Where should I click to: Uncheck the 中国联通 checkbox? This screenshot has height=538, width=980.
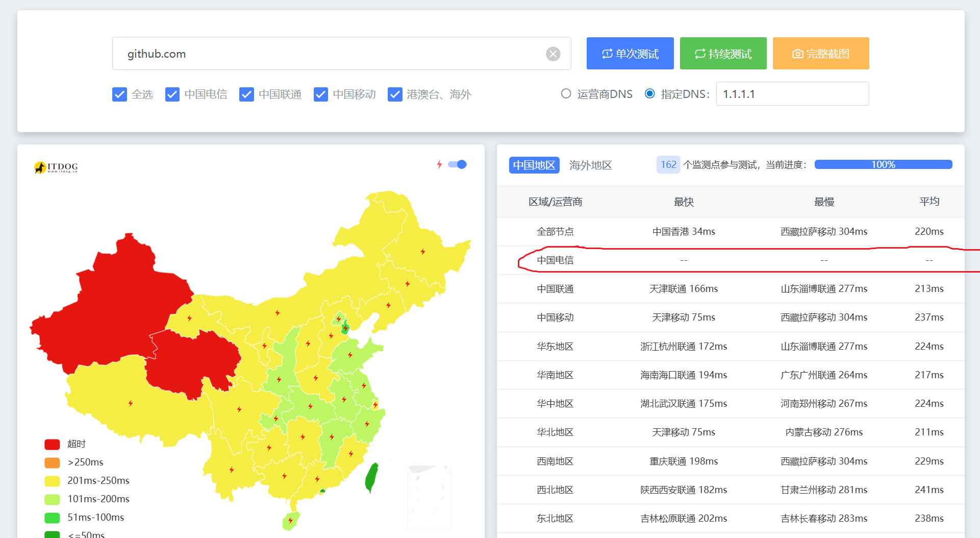pos(246,94)
